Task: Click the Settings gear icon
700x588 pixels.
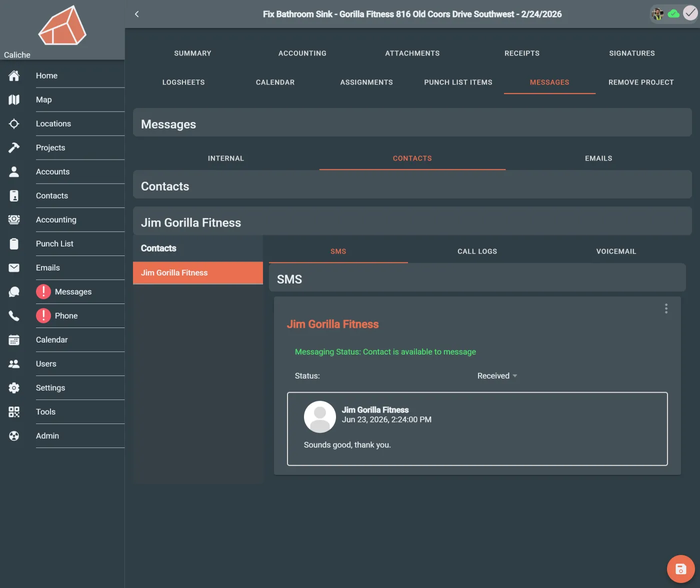Action: [x=14, y=387]
